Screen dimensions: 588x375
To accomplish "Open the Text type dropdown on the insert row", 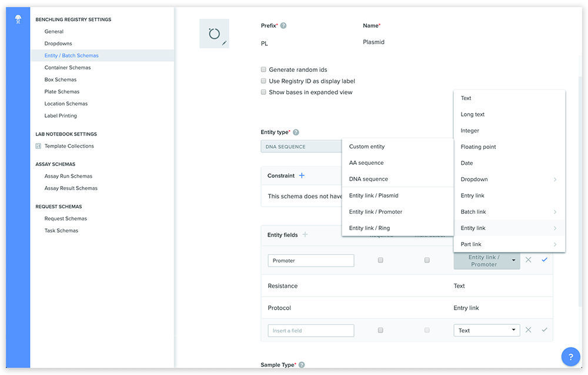I will [486, 330].
